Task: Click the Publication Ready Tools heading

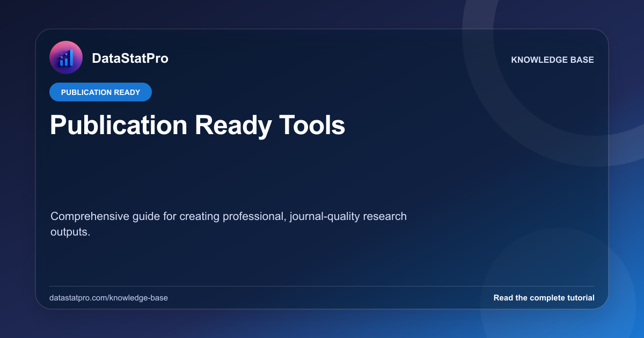Action: tap(197, 126)
